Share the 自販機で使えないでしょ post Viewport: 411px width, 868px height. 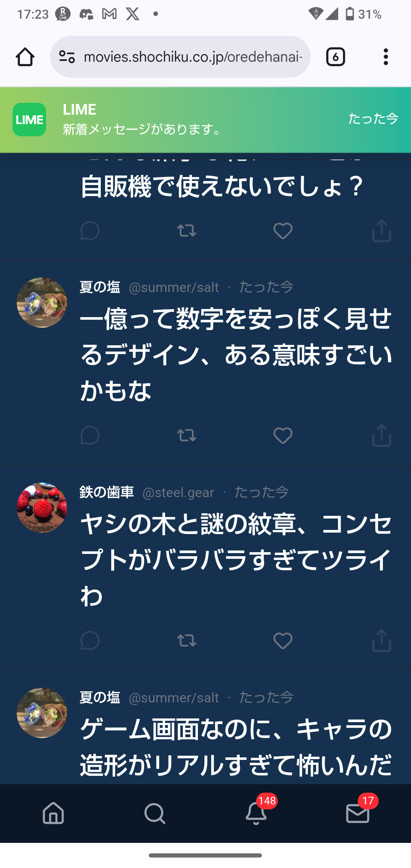point(382,230)
